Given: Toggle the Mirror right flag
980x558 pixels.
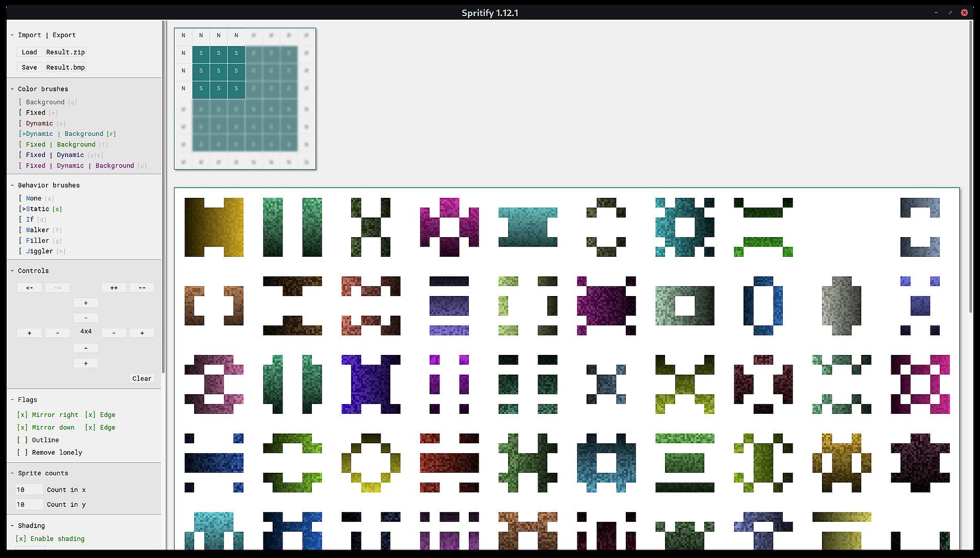Looking at the screenshot, I should [x=48, y=415].
